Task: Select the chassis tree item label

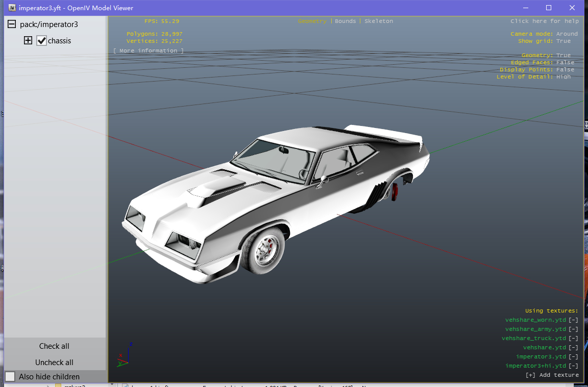Action: [59, 41]
